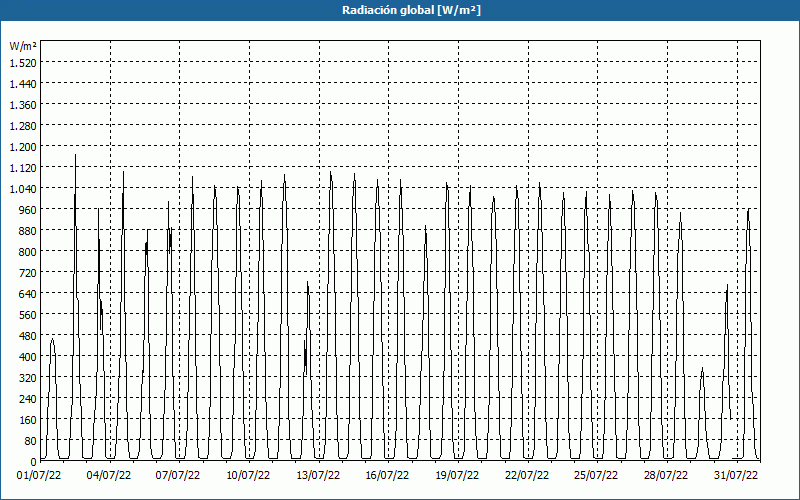Click the 28/07/22 date label
The width and height of the screenshot is (800, 500).
pyautogui.click(x=666, y=476)
